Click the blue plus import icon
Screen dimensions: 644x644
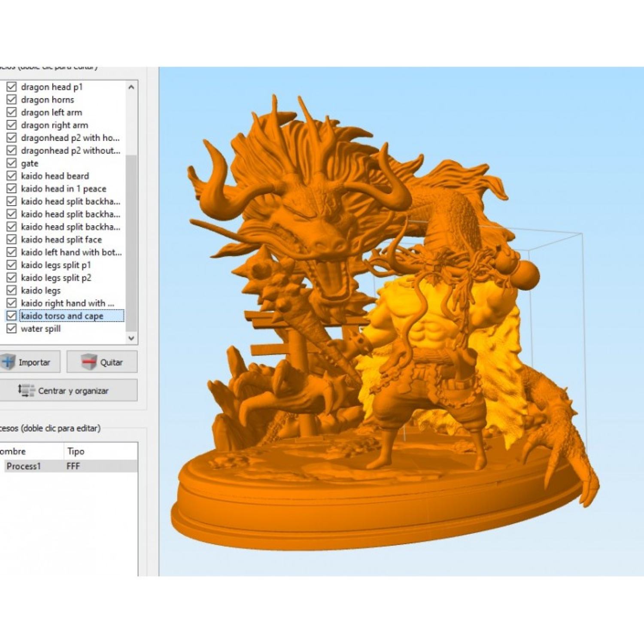coord(8,362)
